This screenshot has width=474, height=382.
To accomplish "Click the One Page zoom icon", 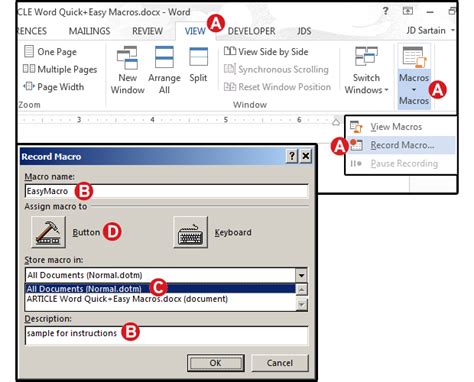I will coord(29,52).
